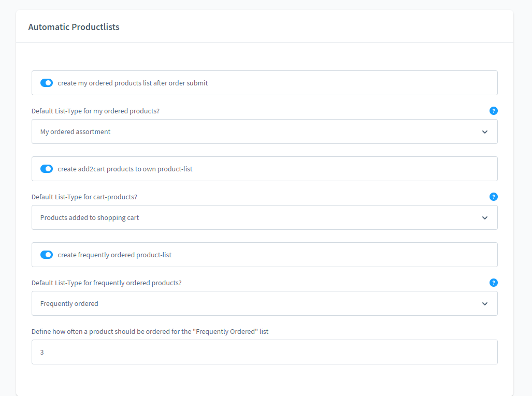
Task: Open help for cart-products list-type
Action: click(x=493, y=197)
